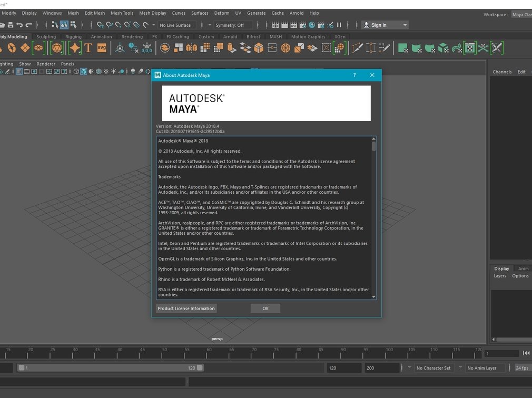
Task: Switch to the Sculpting shelf tab
Action: tap(46, 37)
